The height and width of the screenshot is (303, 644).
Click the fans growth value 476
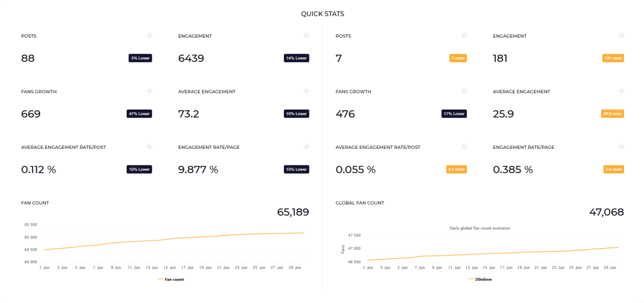pyautogui.click(x=345, y=114)
